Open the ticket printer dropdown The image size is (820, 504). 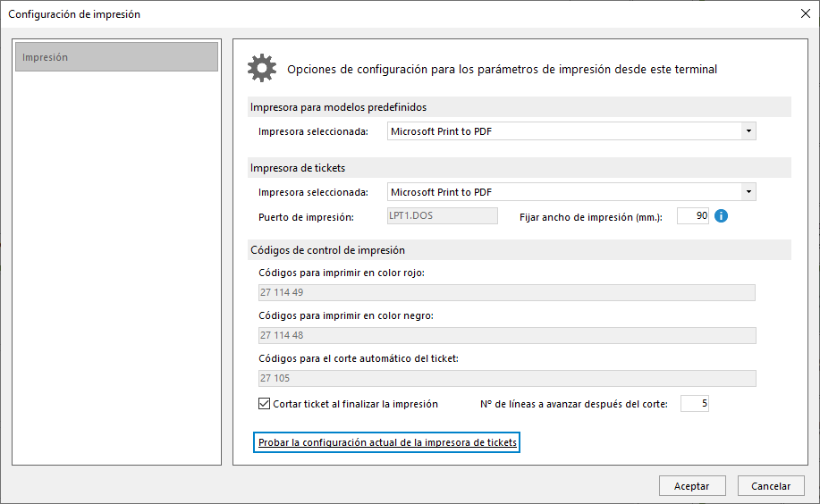[x=748, y=192]
